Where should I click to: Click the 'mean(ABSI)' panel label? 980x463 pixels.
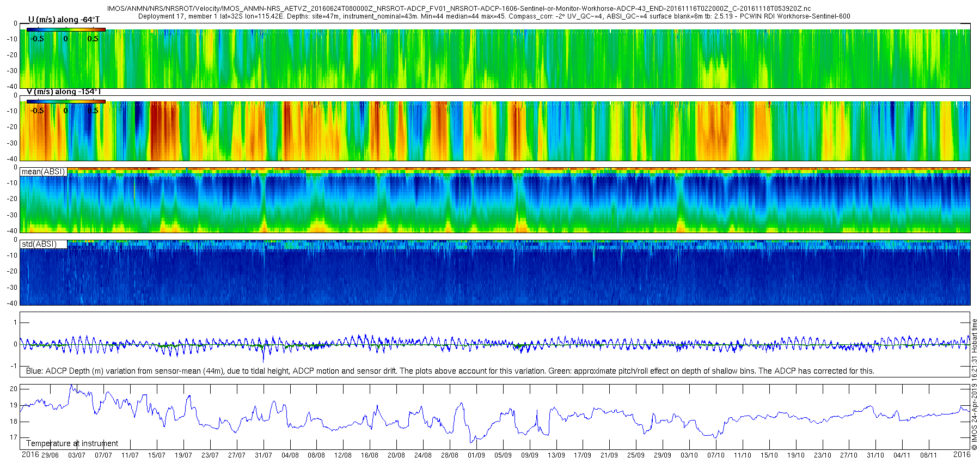(x=44, y=172)
